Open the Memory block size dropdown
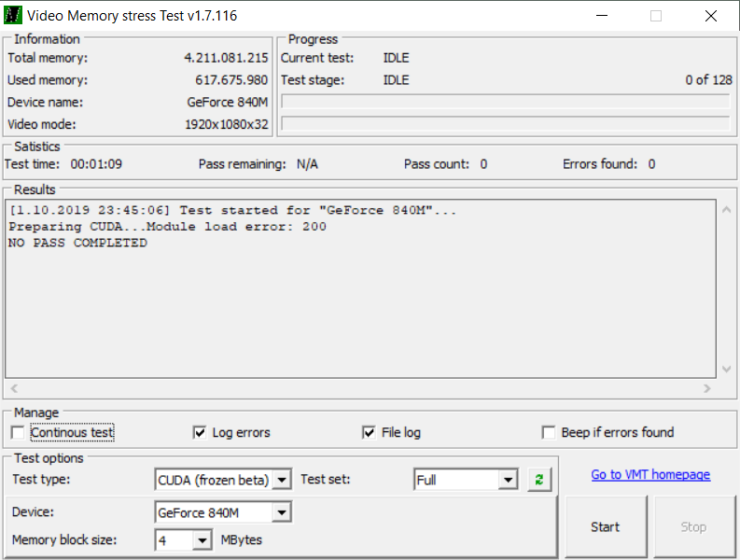This screenshot has height=560, width=740. coord(202,539)
